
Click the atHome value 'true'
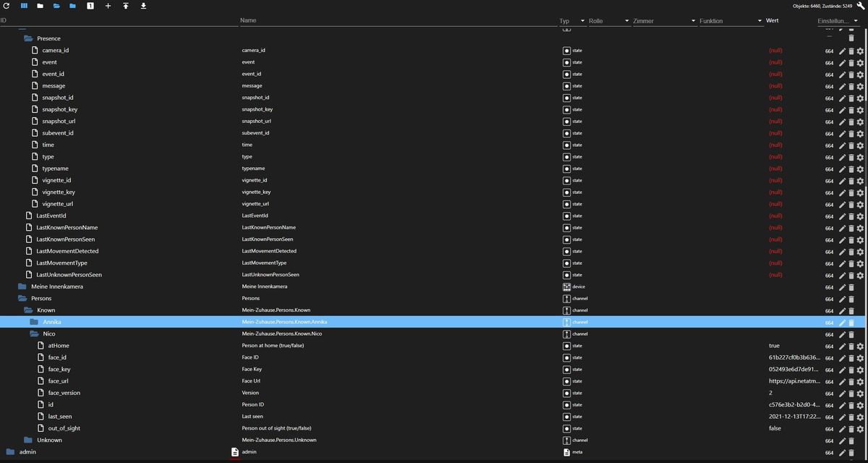click(774, 346)
